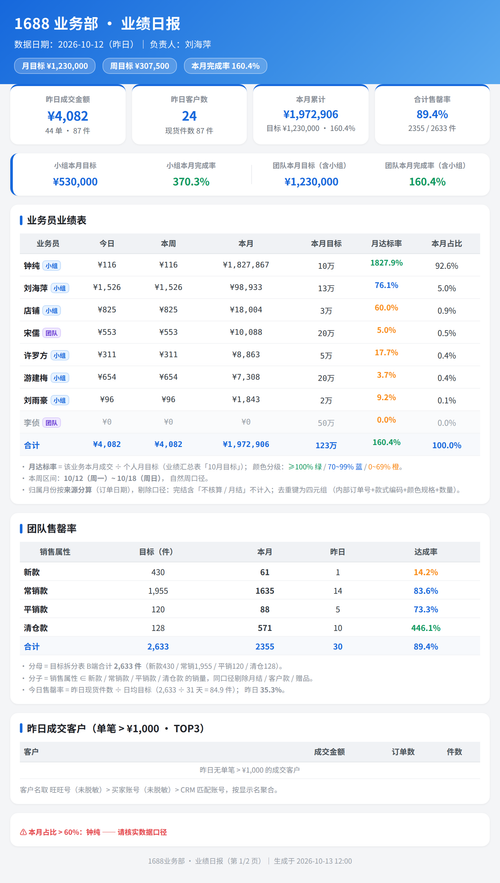Click the 小组 tag next to 钟纯
Viewport: 500px width, 883px height.
(x=51, y=266)
